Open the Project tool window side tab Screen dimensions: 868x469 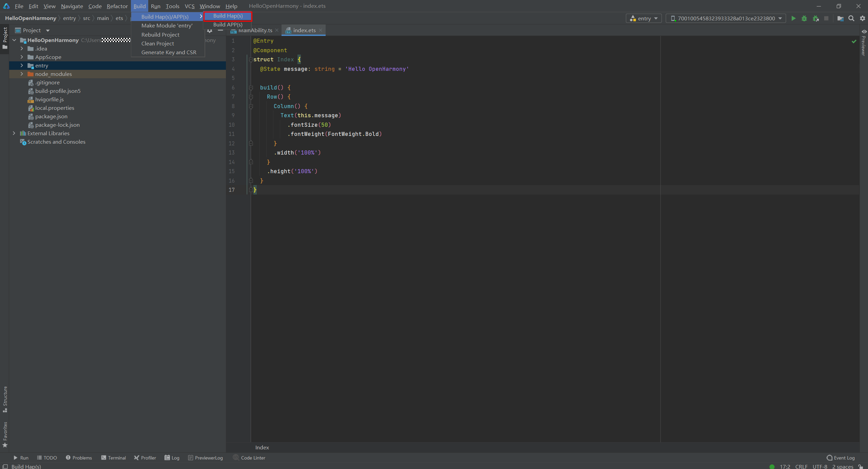click(5, 38)
